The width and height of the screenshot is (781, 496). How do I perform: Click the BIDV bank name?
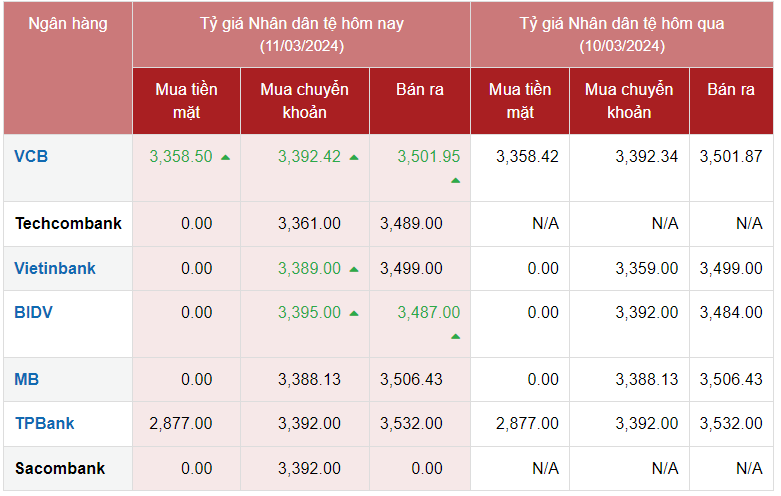34,312
